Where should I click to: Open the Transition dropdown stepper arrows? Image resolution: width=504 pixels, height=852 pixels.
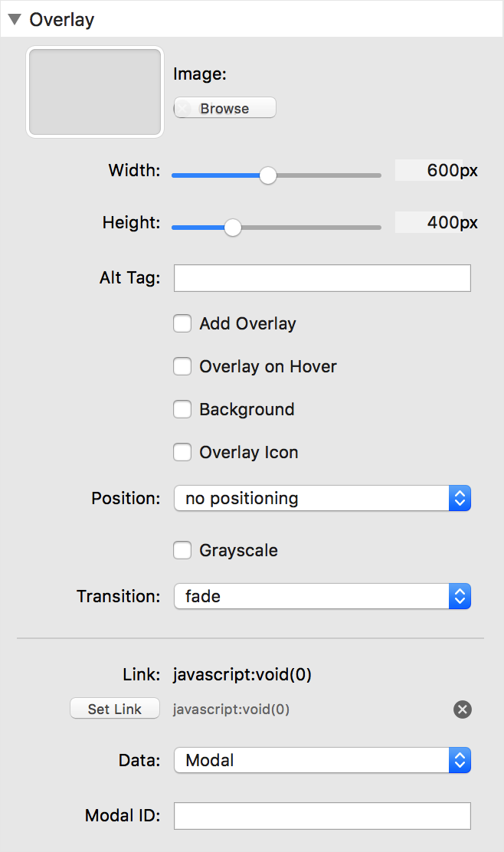[x=460, y=596]
